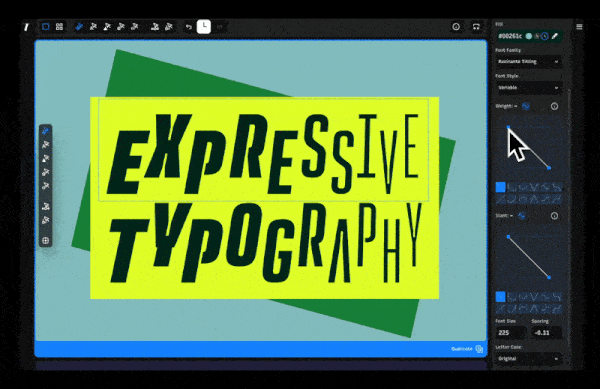Image resolution: width=600 pixels, height=389 pixels.
Task: Select the blue active tool in top toolbar
Action: click(x=79, y=27)
